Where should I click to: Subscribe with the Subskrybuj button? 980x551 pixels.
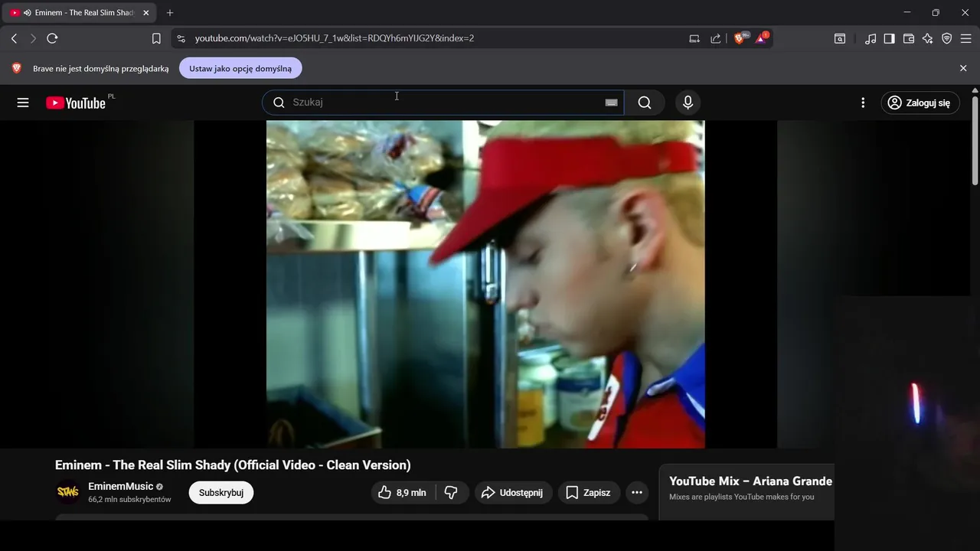tap(221, 493)
